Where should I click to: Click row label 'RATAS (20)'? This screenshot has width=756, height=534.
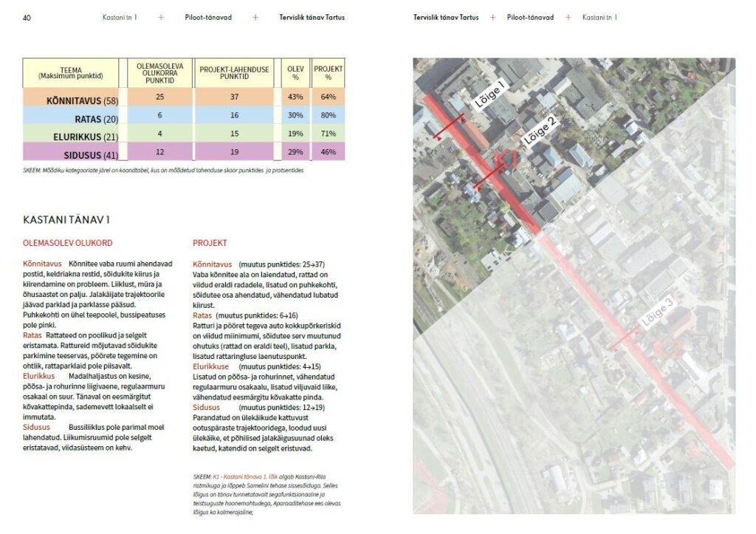[x=97, y=119]
